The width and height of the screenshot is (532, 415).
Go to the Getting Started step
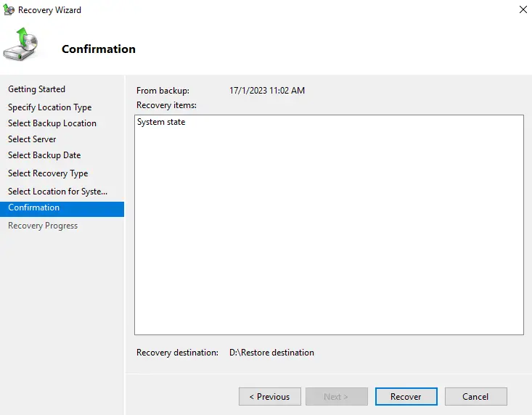[x=36, y=89]
